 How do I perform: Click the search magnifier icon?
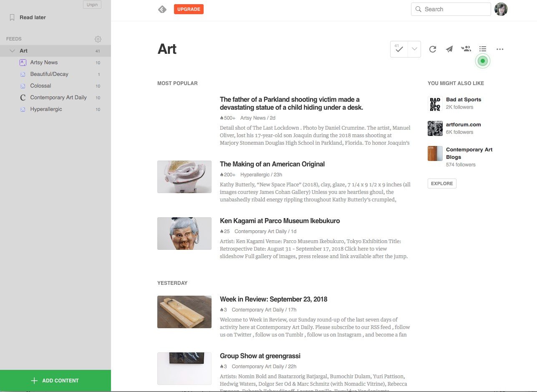[x=418, y=9]
